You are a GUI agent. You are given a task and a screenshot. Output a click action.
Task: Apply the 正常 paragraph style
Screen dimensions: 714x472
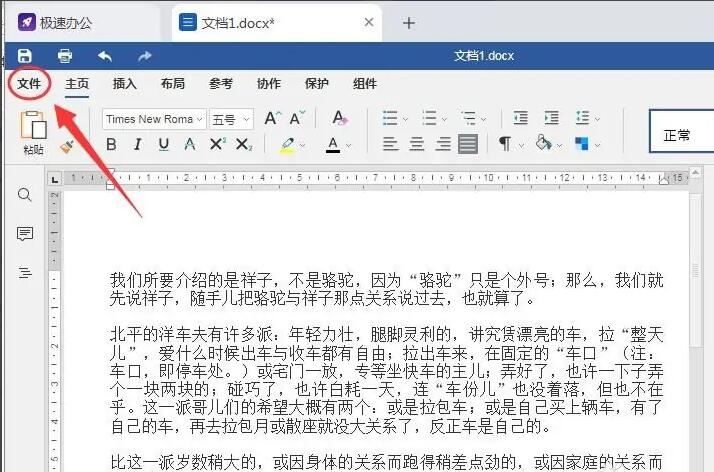pos(682,131)
